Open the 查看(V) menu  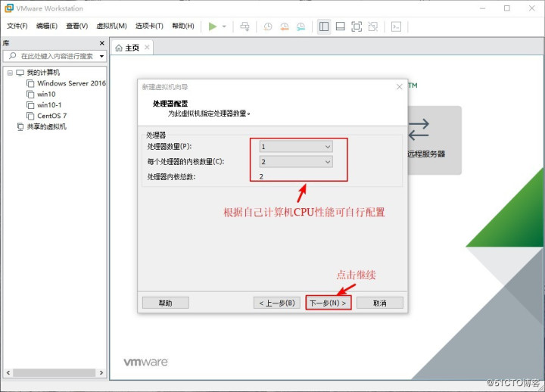[76, 26]
